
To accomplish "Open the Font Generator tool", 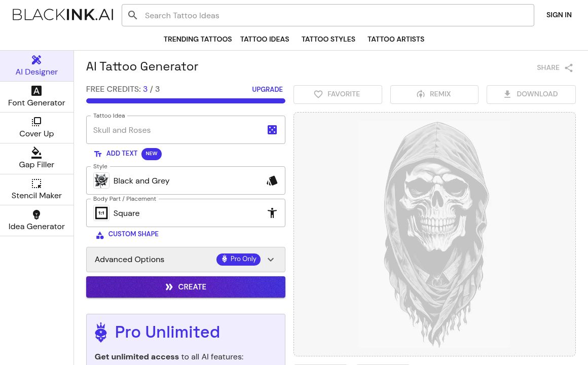I will pos(36,96).
